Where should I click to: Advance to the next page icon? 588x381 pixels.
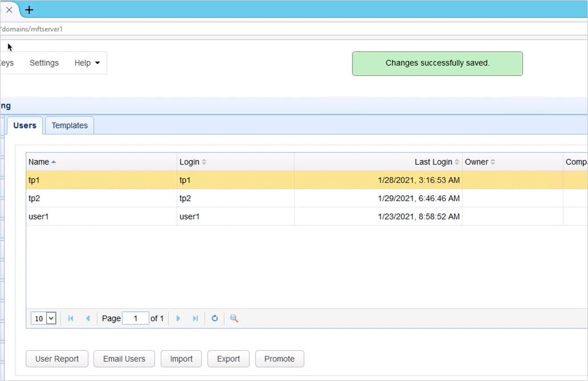[x=179, y=318]
